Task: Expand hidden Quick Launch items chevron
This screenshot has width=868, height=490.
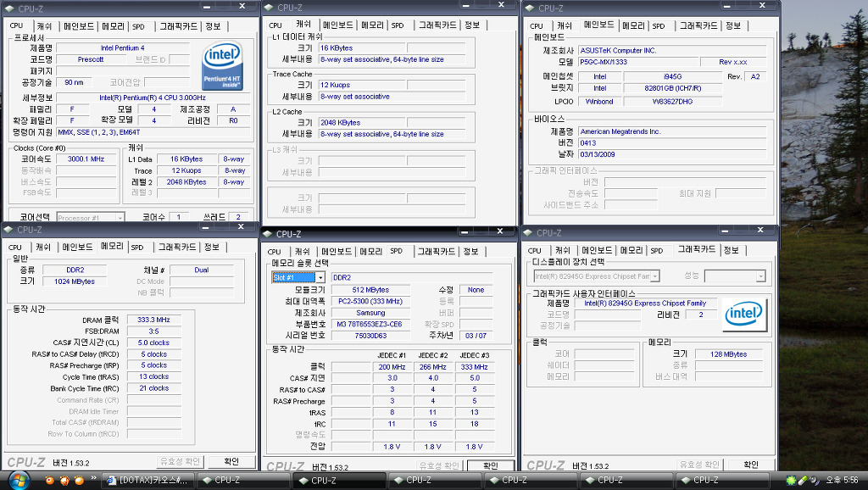Action: [93, 478]
